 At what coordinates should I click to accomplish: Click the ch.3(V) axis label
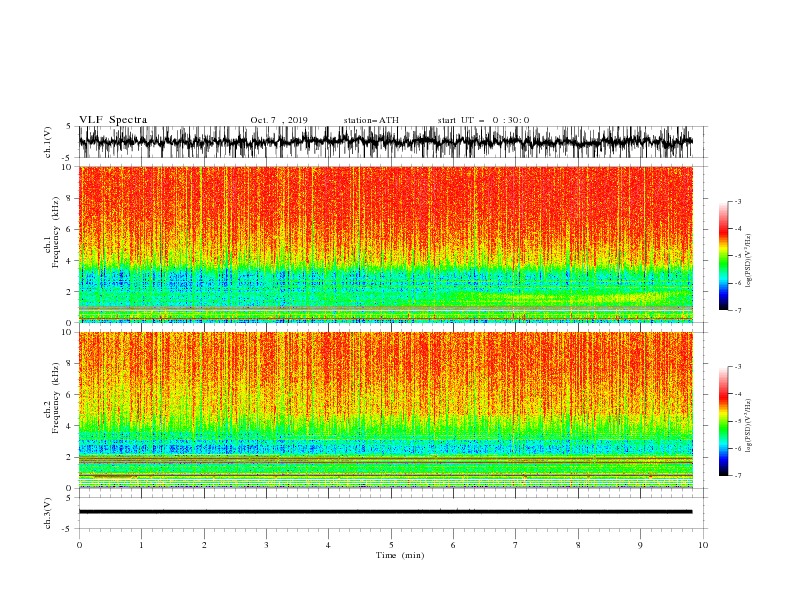pos(48,513)
